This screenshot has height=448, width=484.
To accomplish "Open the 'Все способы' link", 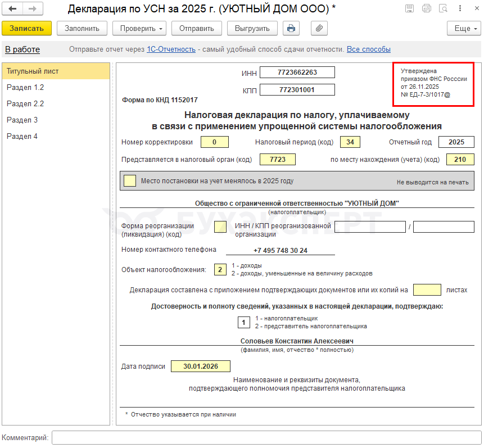I will pyautogui.click(x=368, y=49).
